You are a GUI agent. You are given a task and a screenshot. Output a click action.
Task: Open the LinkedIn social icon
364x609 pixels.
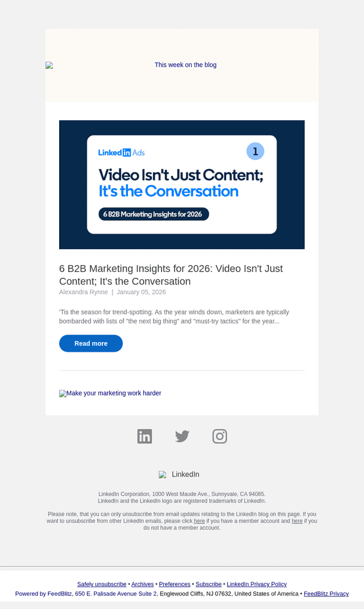pos(144,436)
